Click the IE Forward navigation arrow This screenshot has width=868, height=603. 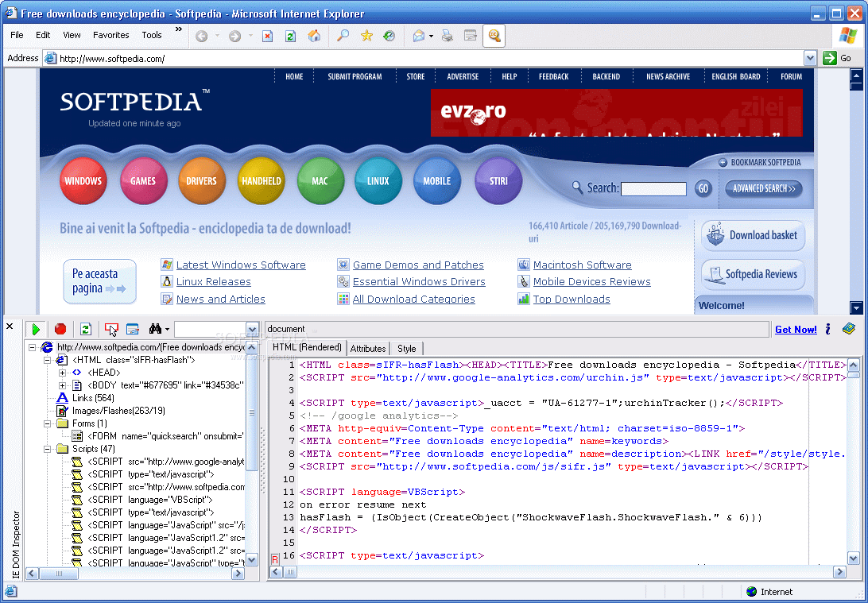[x=234, y=36]
